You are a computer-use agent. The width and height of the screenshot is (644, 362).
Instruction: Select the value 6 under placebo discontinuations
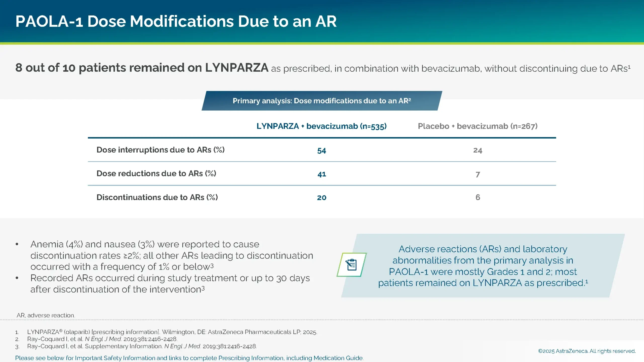pyautogui.click(x=478, y=197)
